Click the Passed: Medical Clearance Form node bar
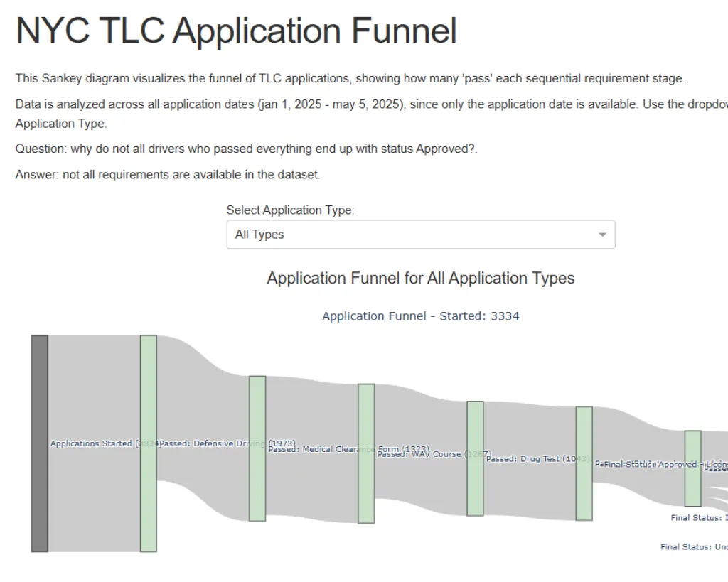 pyautogui.click(x=257, y=448)
